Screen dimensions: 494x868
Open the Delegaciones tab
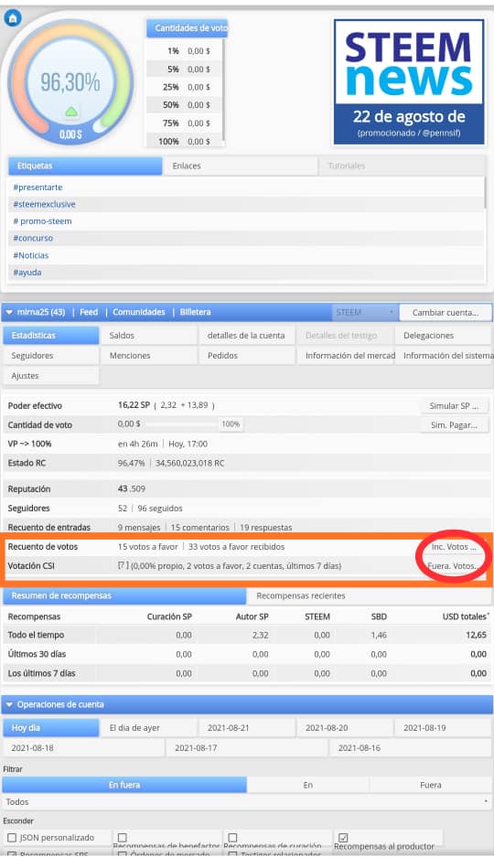[x=443, y=336]
